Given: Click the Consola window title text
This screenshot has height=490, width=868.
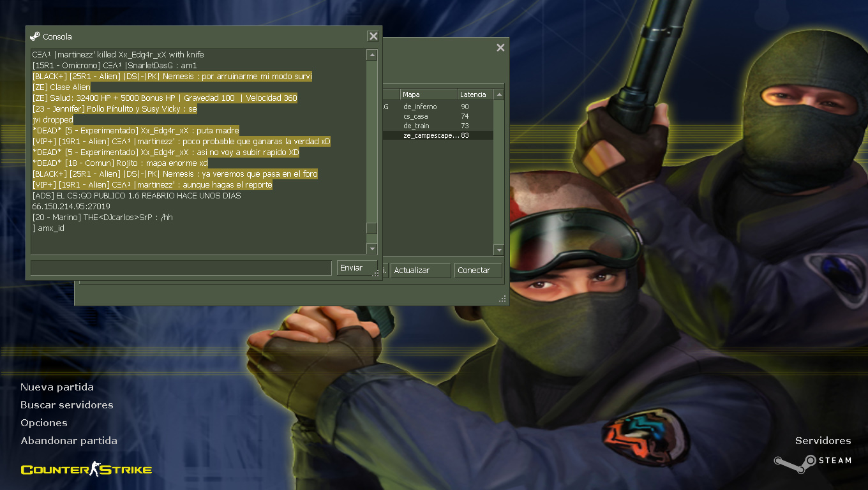Looking at the screenshot, I should (x=57, y=36).
